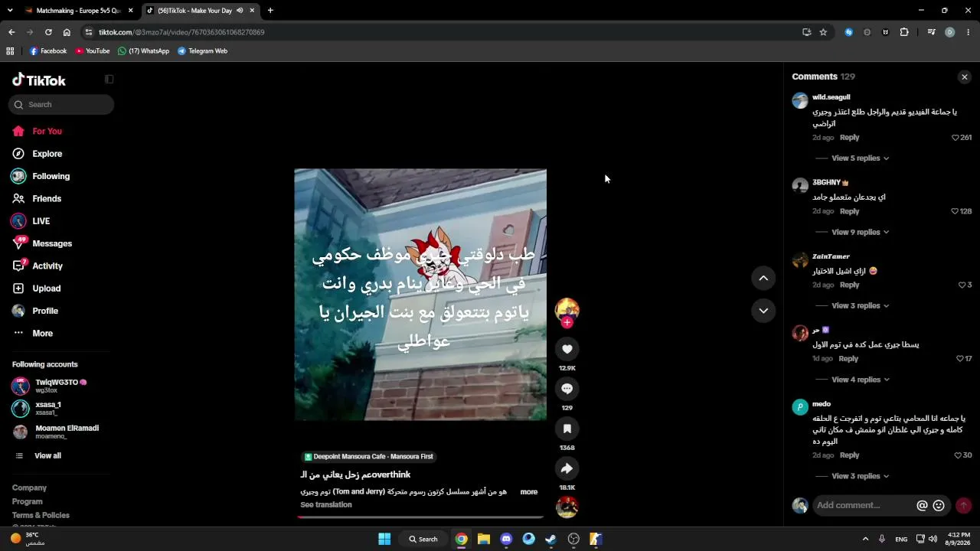Open the Chrome extensions puzzle icon
The width and height of the screenshot is (980, 551).
point(904,32)
